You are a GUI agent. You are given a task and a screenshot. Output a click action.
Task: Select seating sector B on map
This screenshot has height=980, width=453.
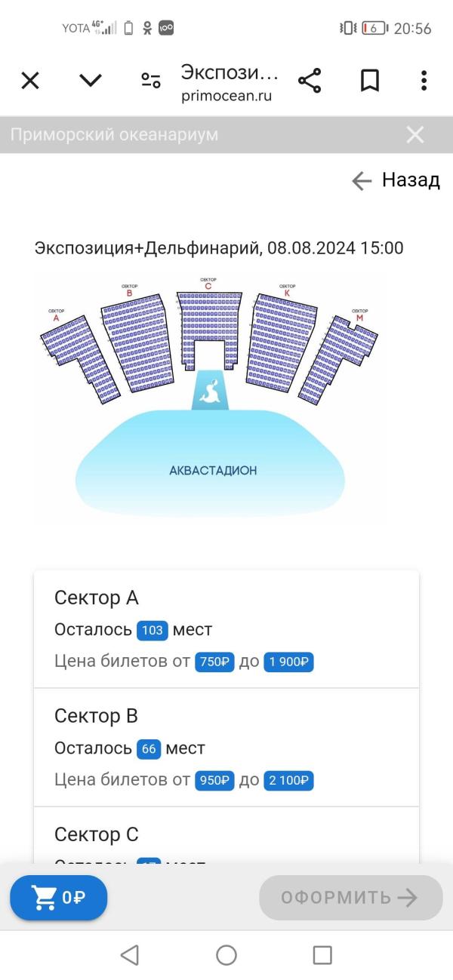[140, 342]
